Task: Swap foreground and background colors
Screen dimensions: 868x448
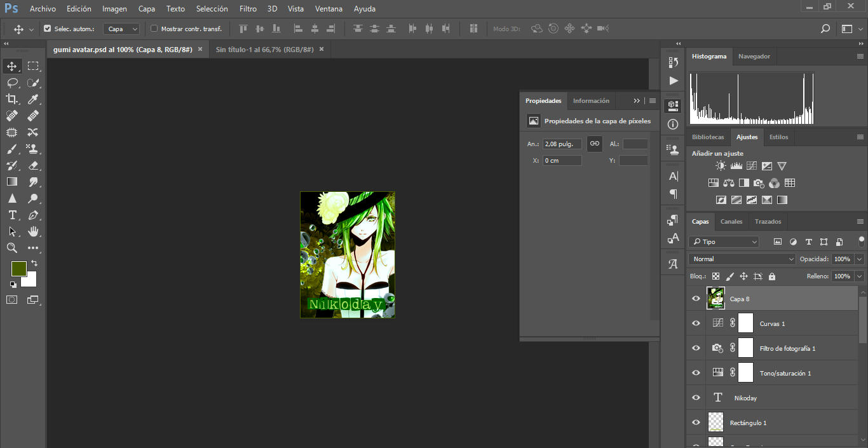Action: 34,263
